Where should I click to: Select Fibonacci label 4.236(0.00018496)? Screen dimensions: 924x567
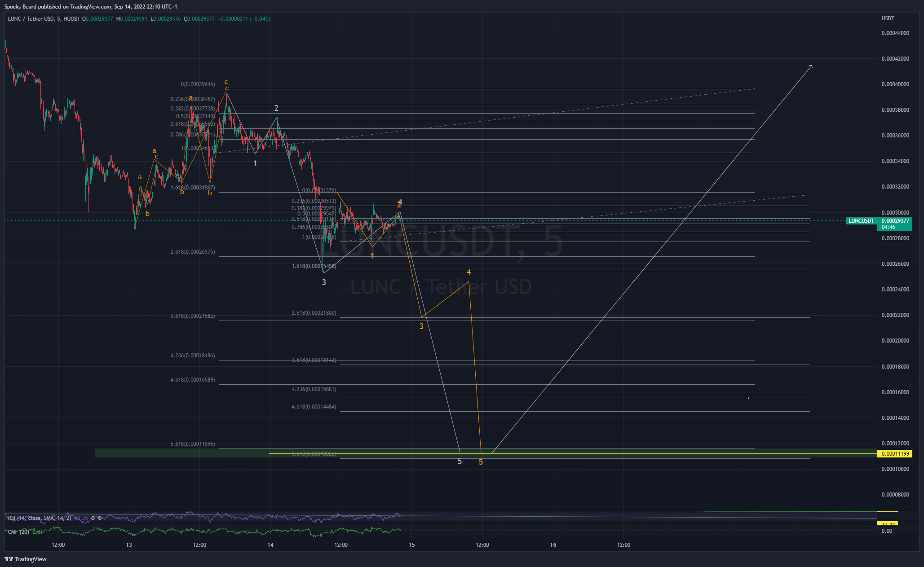[x=193, y=356]
